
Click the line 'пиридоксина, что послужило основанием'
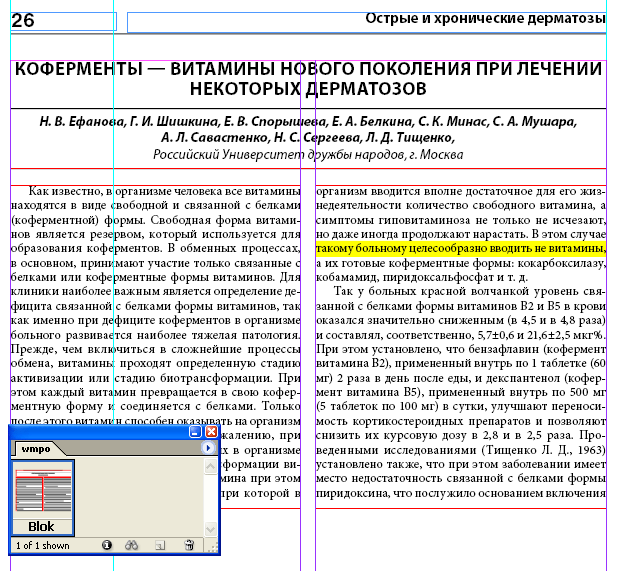[461, 493]
